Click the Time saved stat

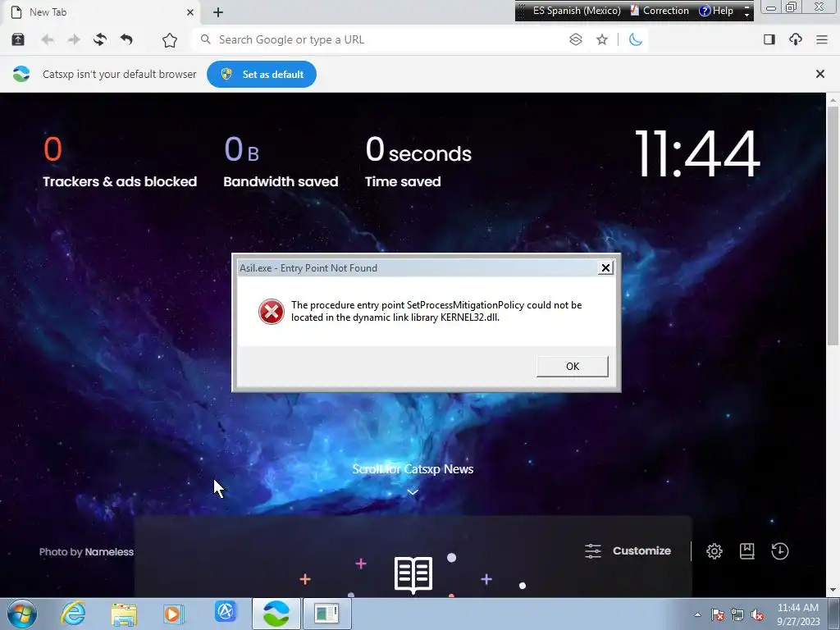tap(418, 162)
